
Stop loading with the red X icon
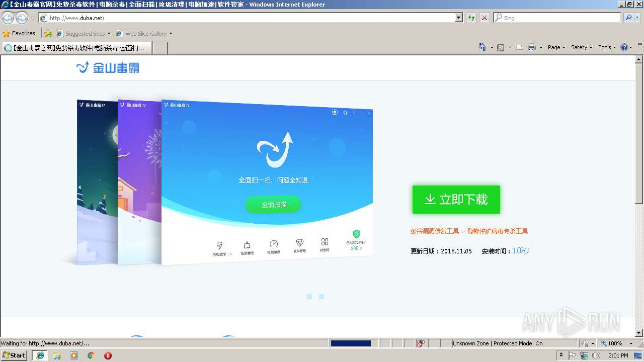(484, 18)
